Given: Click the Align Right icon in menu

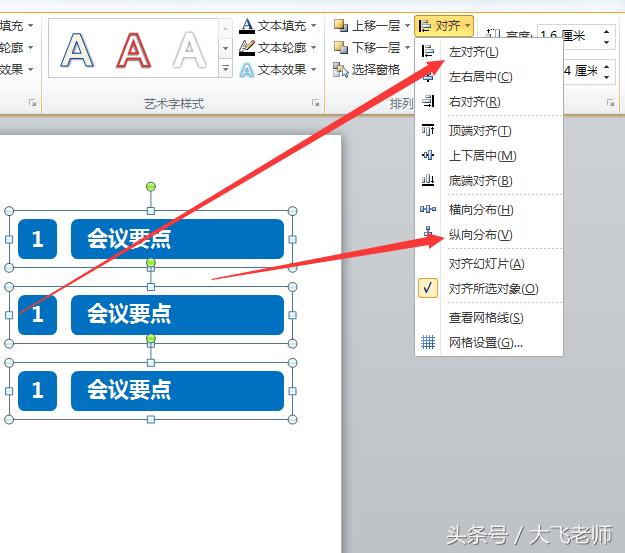Looking at the screenshot, I should (428, 101).
